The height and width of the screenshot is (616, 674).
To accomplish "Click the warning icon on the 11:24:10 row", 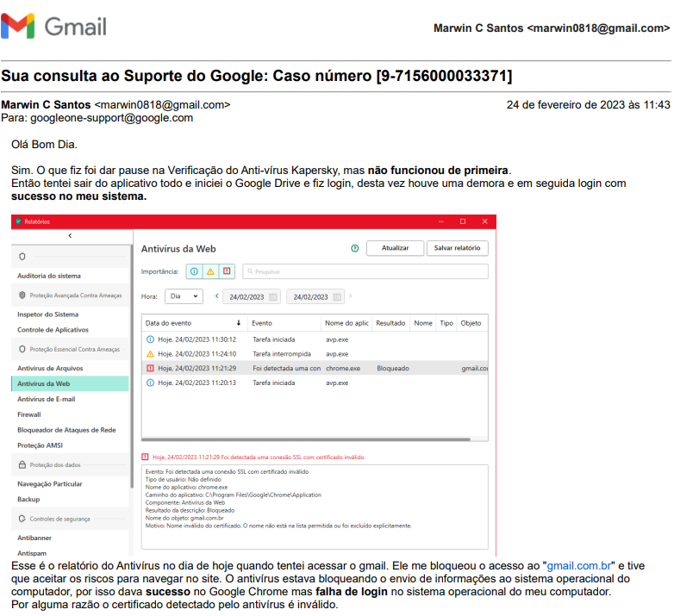I will (150, 354).
